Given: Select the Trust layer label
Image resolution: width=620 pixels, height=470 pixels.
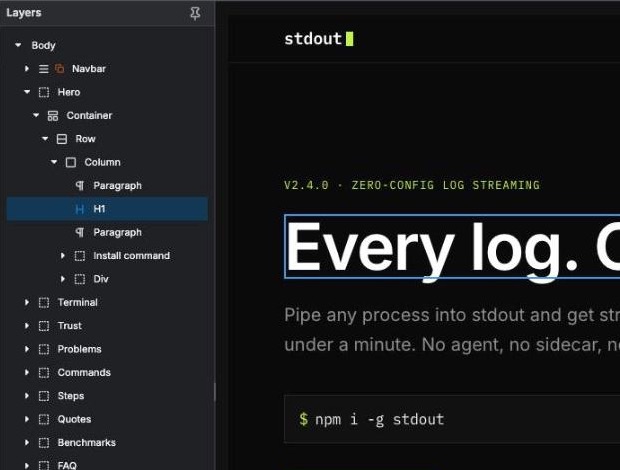Looking at the screenshot, I should (70, 326).
